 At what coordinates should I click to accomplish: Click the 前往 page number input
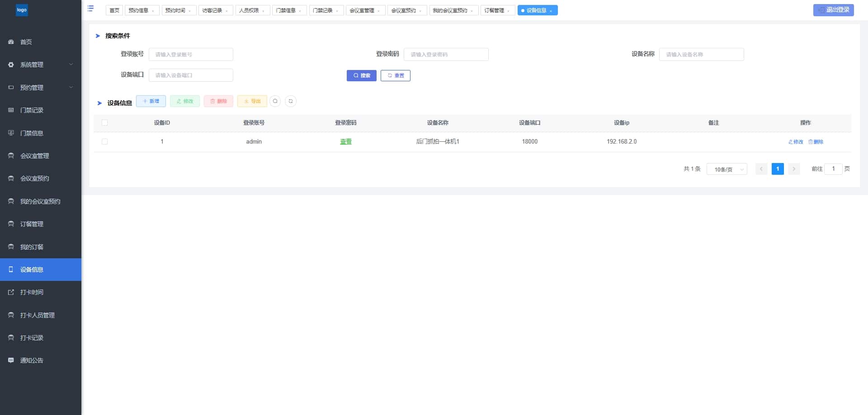833,169
